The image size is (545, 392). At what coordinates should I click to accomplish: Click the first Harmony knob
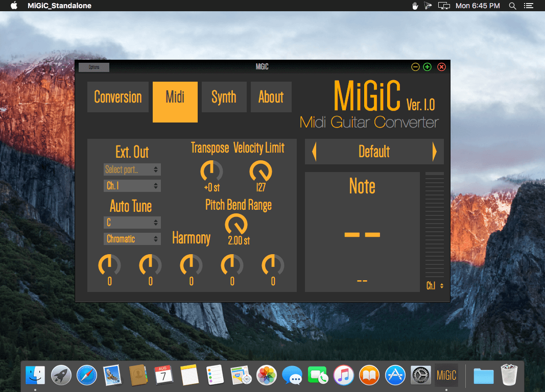(x=109, y=265)
